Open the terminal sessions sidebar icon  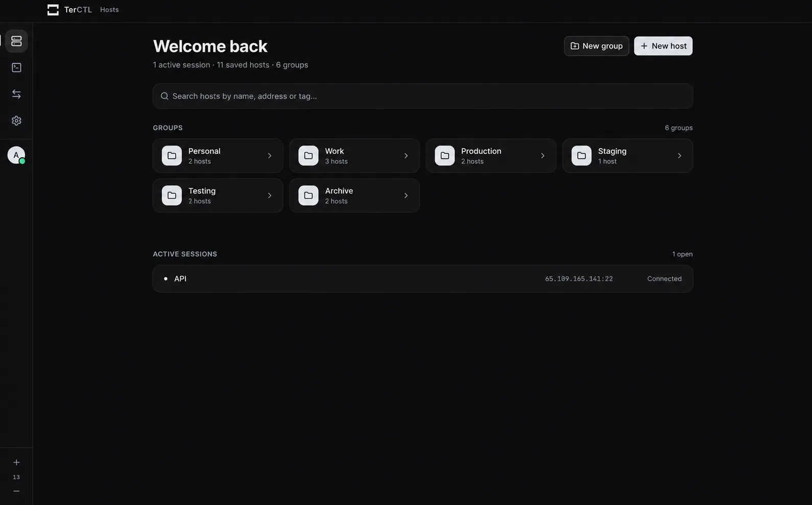coord(16,67)
